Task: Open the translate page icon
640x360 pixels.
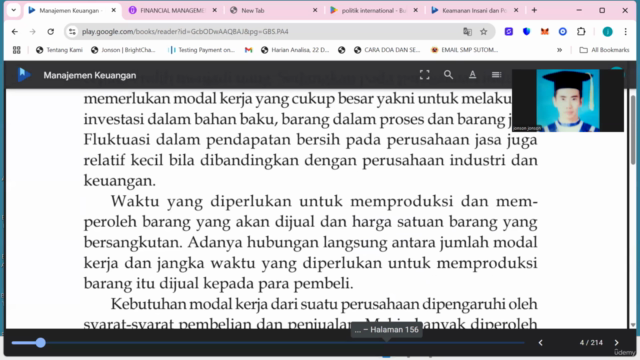Action: tap(467, 31)
